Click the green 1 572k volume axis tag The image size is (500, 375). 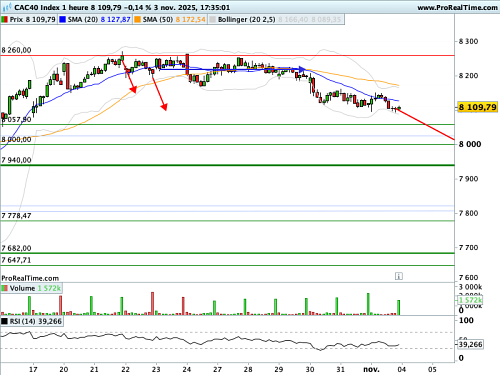coord(470,300)
